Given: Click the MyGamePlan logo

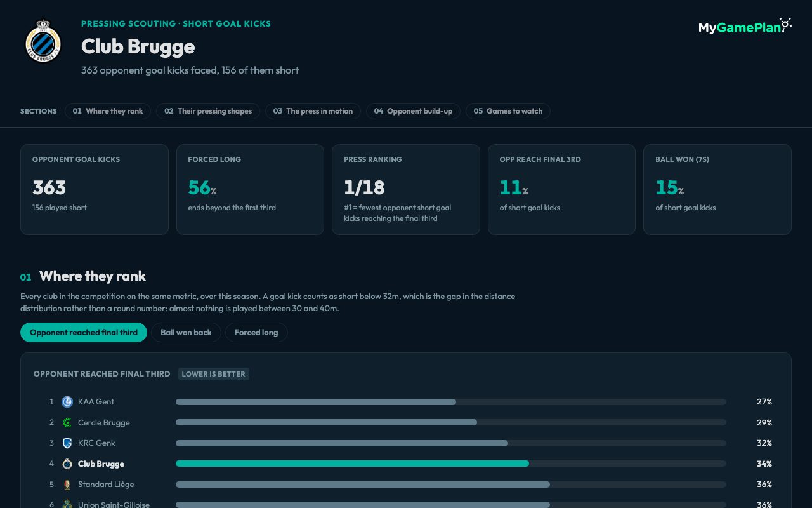Looking at the screenshot, I should pos(745,26).
